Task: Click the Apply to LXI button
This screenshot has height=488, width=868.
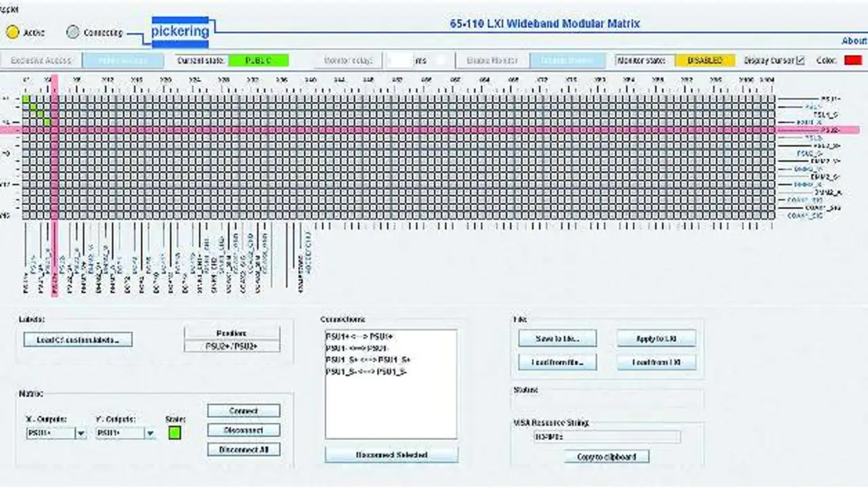Action: 656,339
